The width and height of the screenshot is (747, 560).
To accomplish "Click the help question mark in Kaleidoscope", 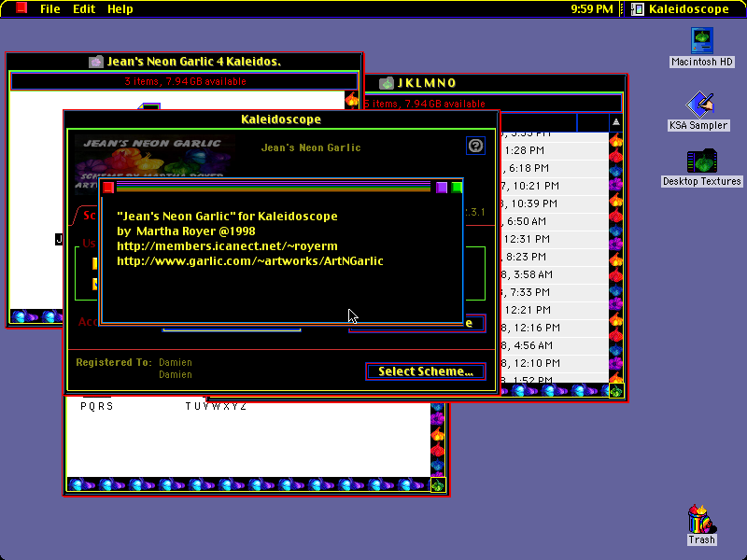I will coord(475,146).
